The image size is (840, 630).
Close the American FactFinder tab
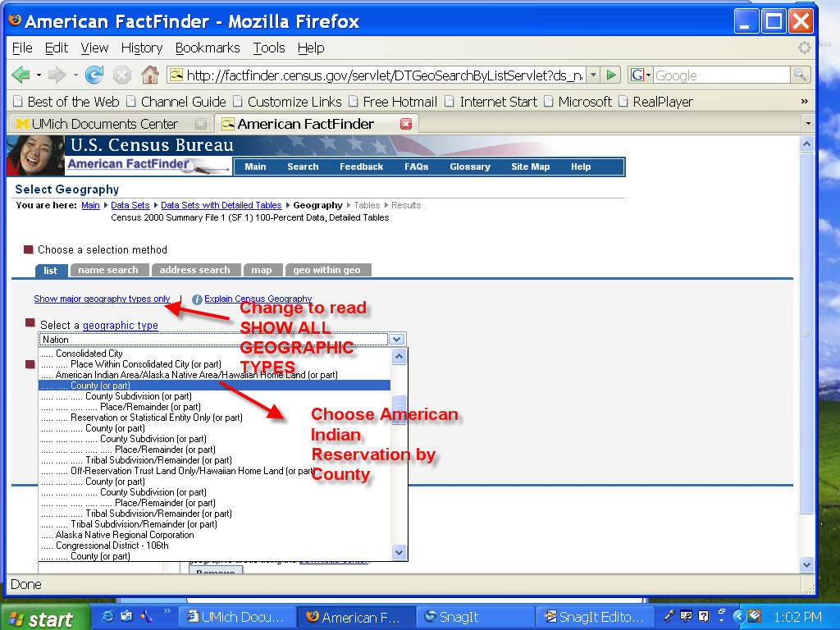pos(405,124)
